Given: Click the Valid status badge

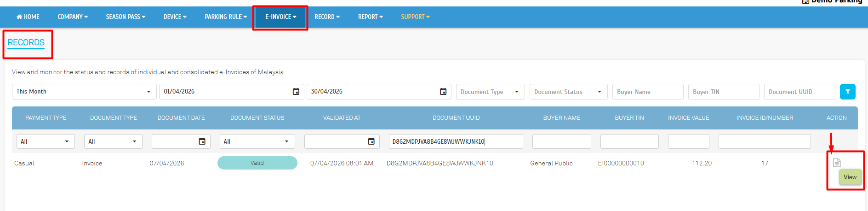Looking at the screenshot, I should [x=257, y=163].
